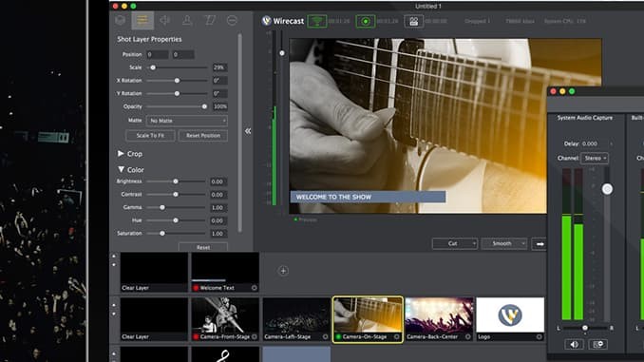
Task: Click the Go arrow transition button
Action: tap(540, 244)
